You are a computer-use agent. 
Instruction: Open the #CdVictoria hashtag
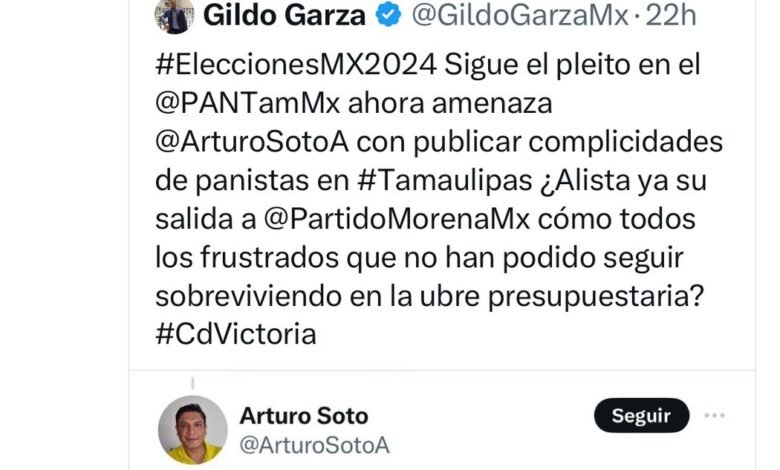pyautogui.click(x=236, y=334)
